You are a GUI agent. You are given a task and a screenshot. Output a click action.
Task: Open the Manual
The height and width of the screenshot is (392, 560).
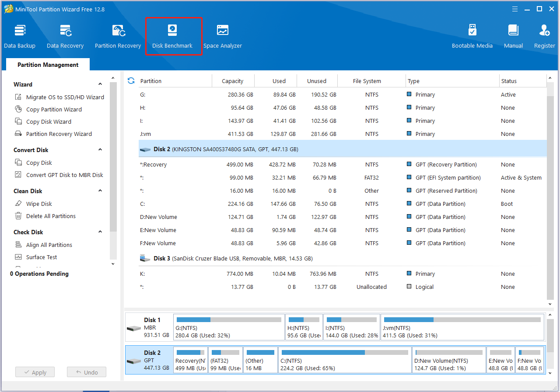(513, 36)
